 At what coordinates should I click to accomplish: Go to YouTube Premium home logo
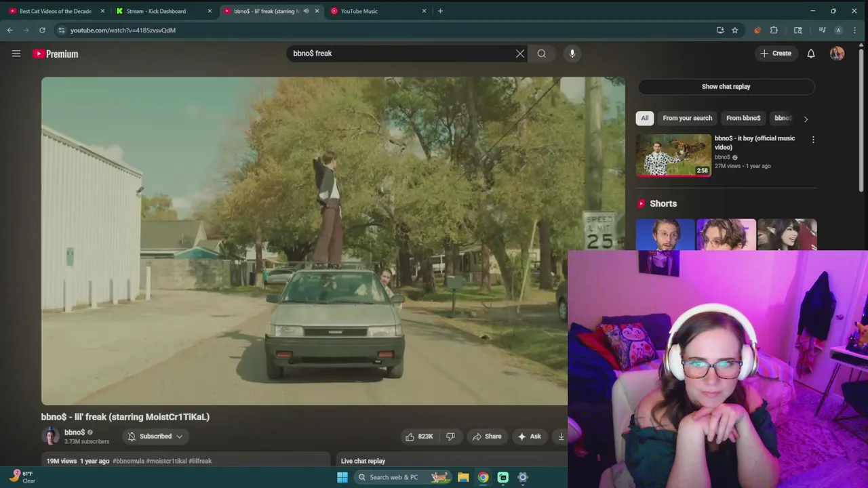tap(56, 54)
